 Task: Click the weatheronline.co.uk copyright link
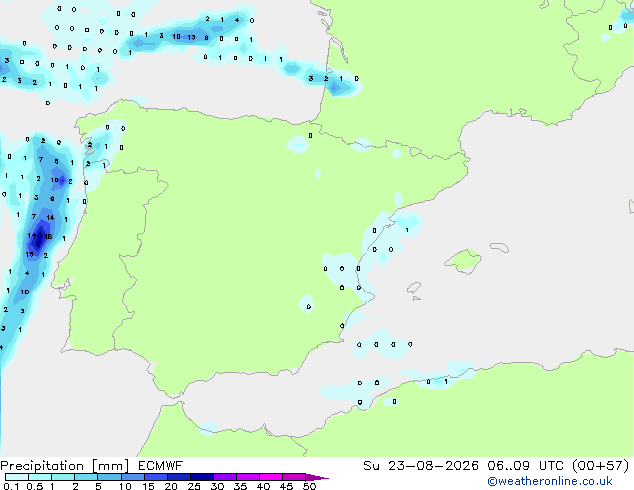tap(550, 481)
